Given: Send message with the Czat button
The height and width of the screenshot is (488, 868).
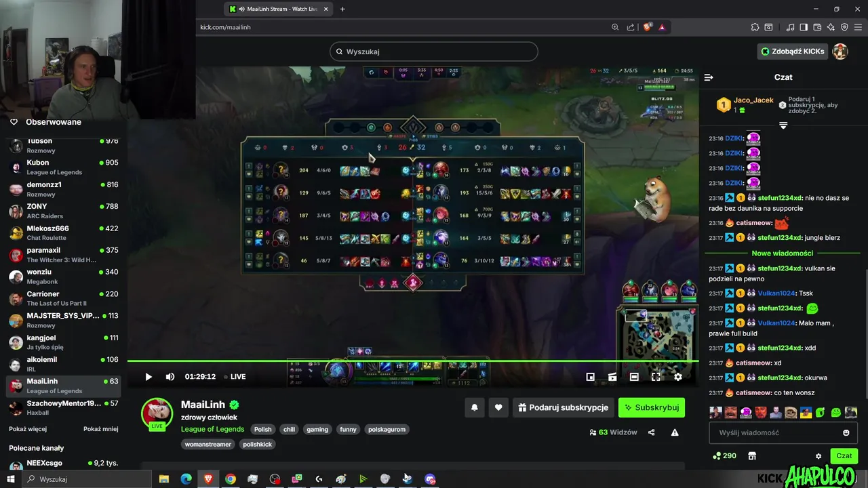Looking at the screenshot, I should tap(844, 456).
